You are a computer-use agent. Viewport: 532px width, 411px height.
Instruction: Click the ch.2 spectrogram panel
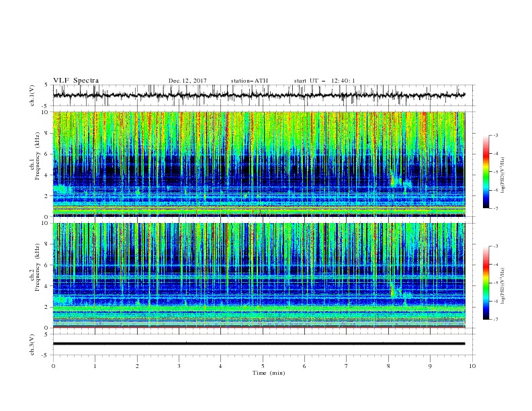(259, 275)
